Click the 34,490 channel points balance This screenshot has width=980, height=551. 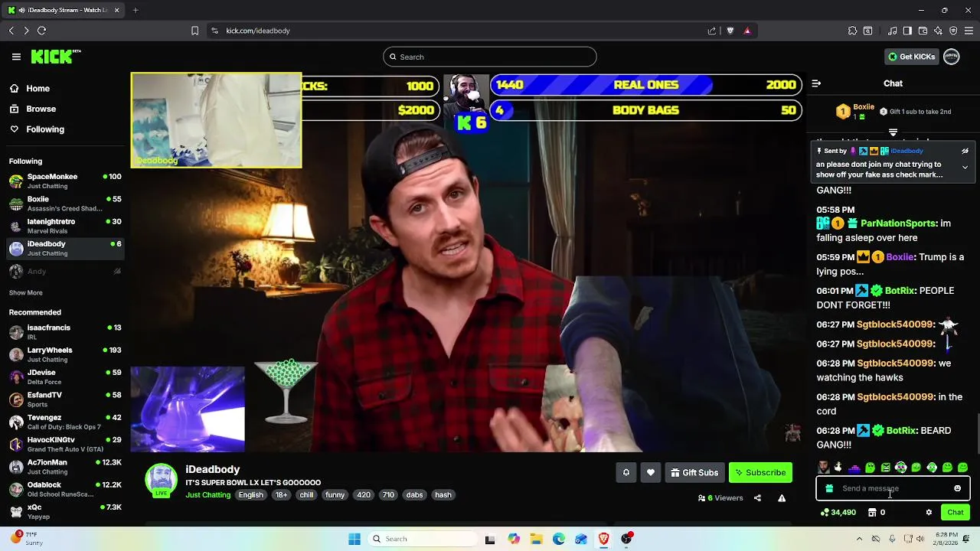[x=838, y=513]
